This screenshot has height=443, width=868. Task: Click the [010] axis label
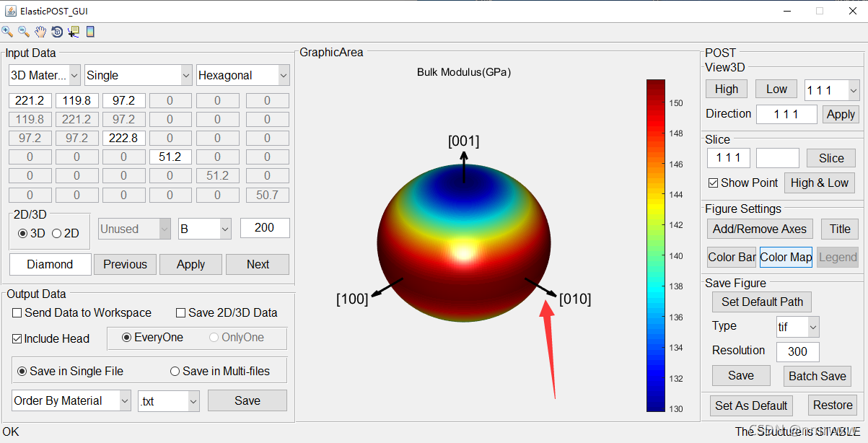(x=575, y=299)
